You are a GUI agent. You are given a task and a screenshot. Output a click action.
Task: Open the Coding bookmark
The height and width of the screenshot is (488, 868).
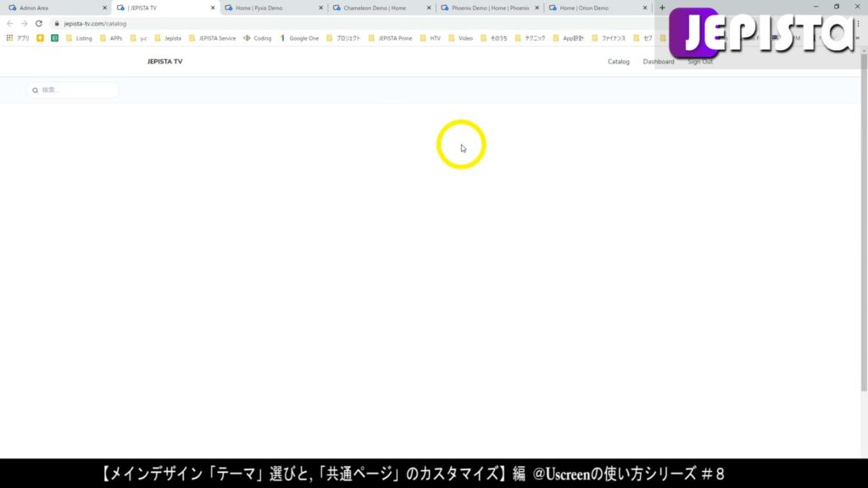coord(258,38)
